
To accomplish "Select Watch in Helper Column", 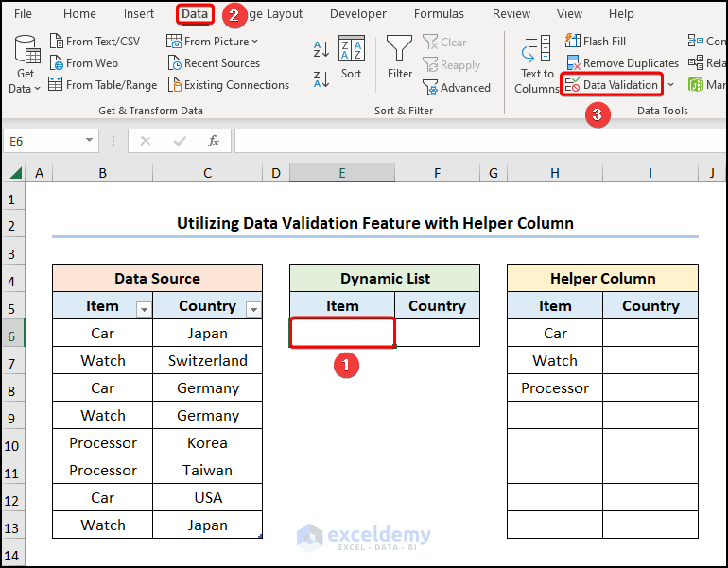I will tap(555, 361).
